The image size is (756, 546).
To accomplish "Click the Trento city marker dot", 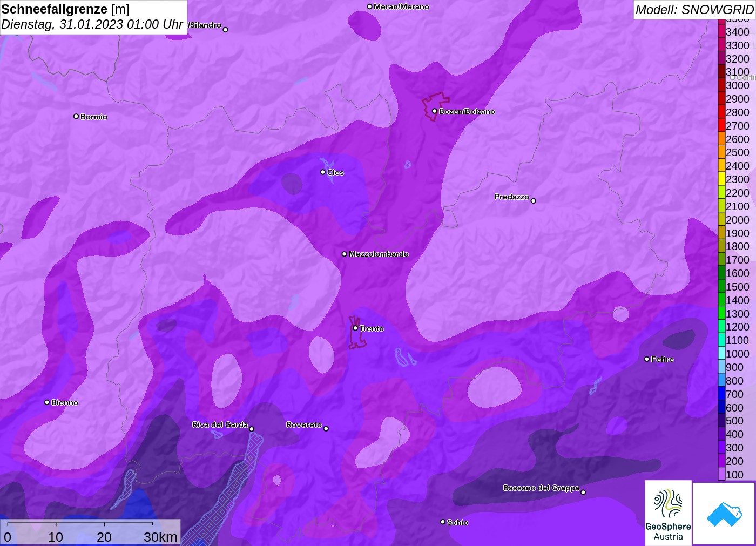I will [x=355, y=328].
